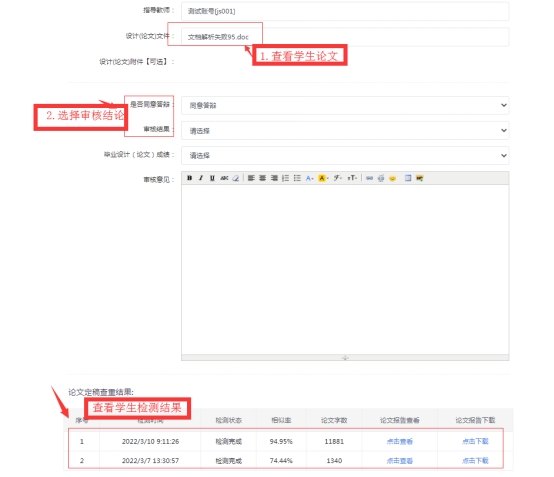Click inside the 审核意见 text area
The height and width of the screenshot is (477, 554).
click(x=345, y=269)
